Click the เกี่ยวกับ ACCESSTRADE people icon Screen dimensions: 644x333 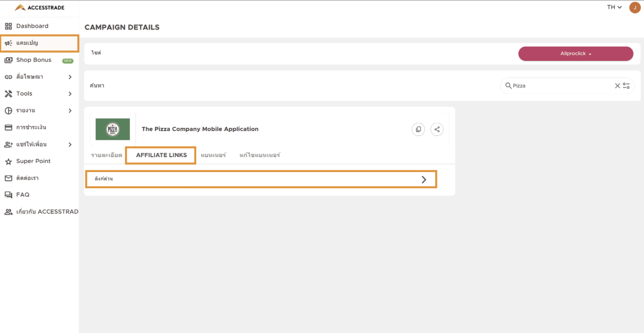8,212
